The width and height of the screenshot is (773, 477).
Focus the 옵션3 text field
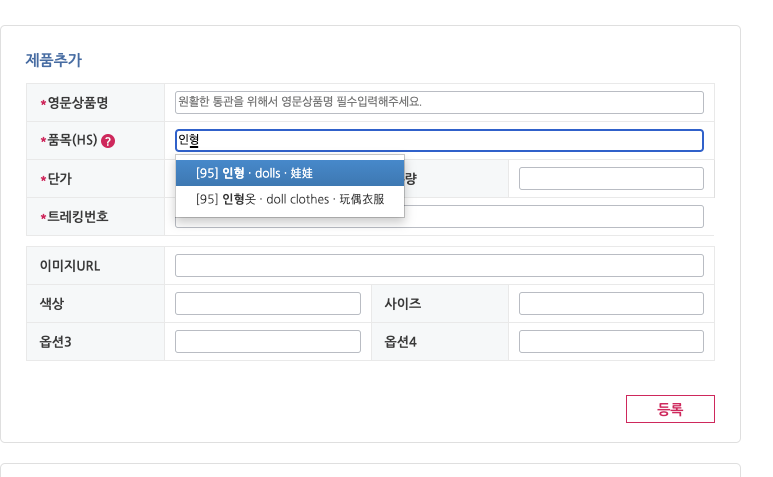[x=267, y=342]
